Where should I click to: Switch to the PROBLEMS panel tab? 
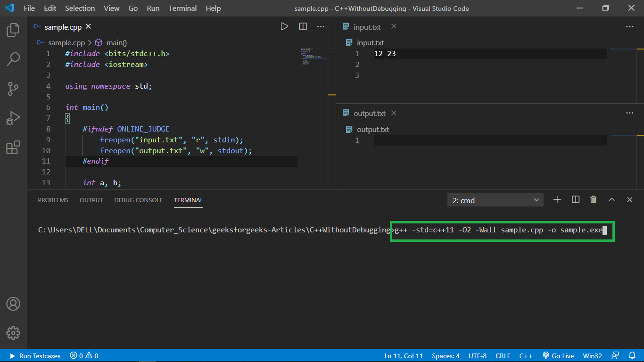pyautogui.click(x=53, y=200)
